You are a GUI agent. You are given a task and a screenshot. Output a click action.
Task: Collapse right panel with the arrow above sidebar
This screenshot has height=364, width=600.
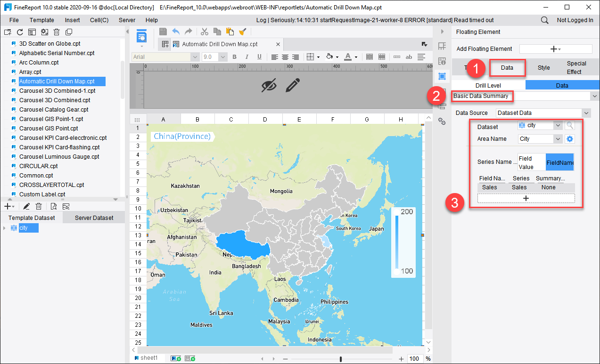(x=442, y=32)
